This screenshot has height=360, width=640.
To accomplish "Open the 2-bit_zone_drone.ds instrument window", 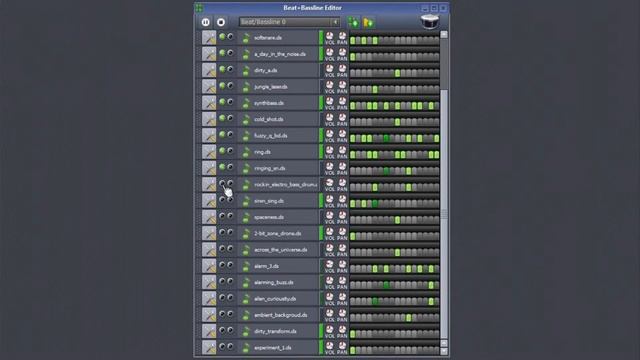I will (278, 233).
